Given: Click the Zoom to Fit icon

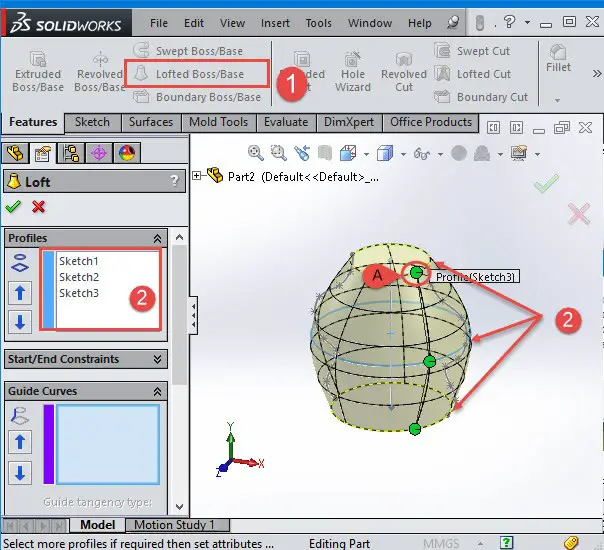Looking at the screenshot, I should (x=256, y=153).
